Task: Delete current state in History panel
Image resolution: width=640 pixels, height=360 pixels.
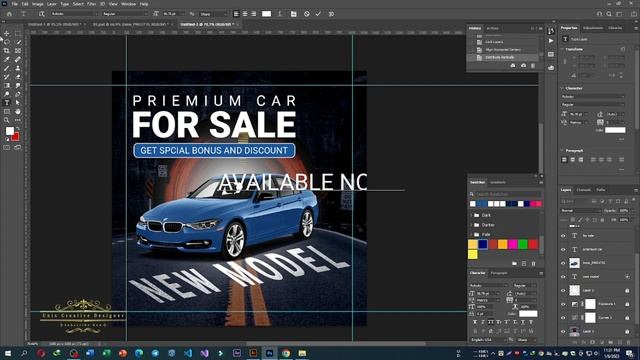Action: pos(533,66)
